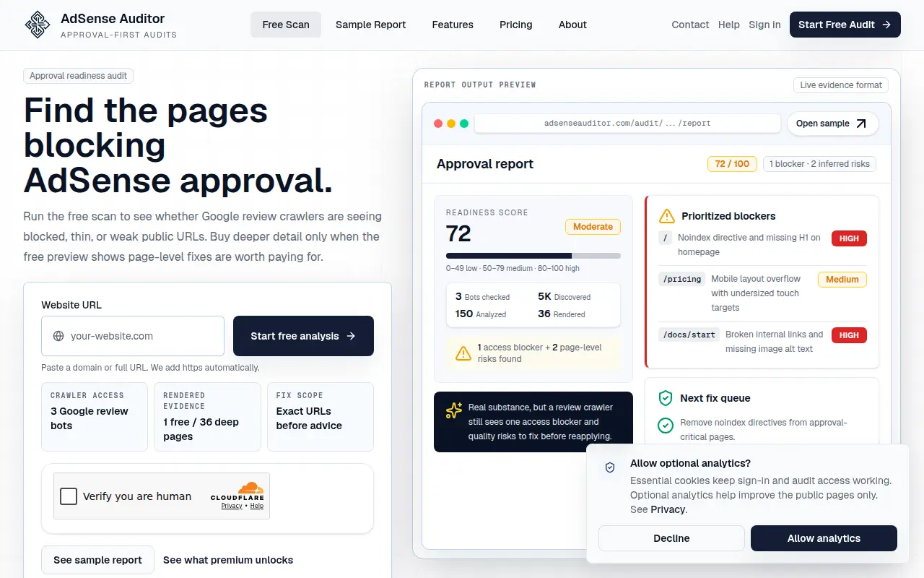924x578 pixels.
Task: Click the Open sample button
Action: (x=832, y=124)
